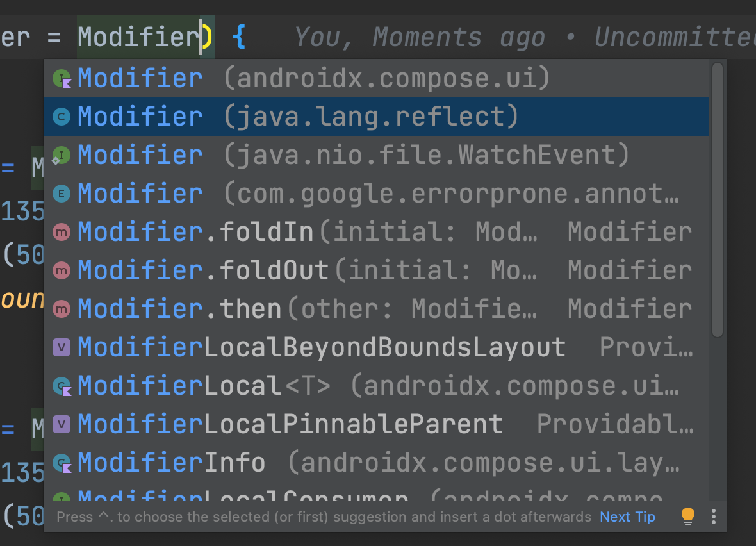The image size is (756, 546).
Task: Click the variable icon for ModifierLocalBeyondBoundsLayout
Action: [x=62, y=347]
